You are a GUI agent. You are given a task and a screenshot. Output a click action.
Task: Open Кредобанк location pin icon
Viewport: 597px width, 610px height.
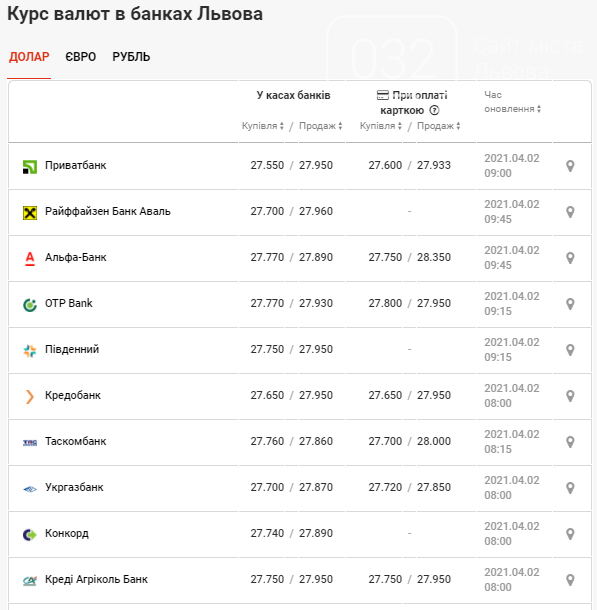pyautogui.click(x=570, y=396)
